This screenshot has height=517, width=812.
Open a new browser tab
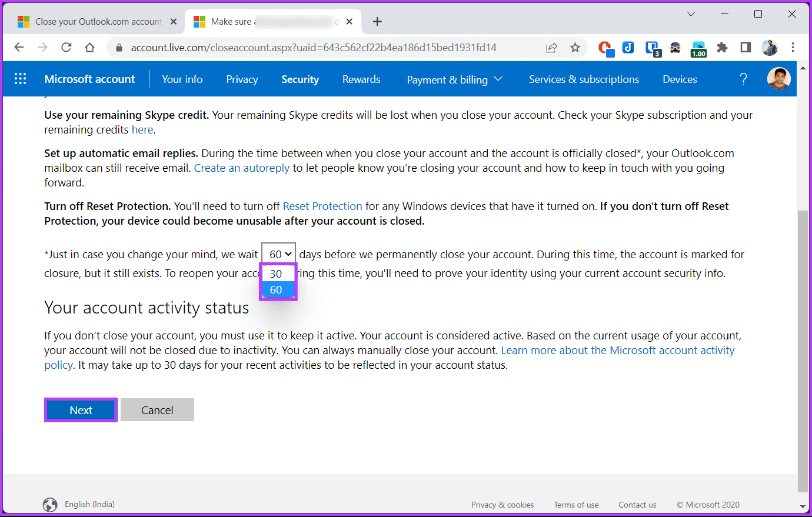(377, 22)
